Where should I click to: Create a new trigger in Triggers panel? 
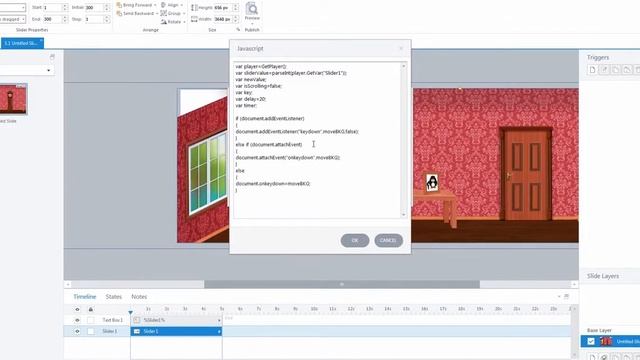593,70
